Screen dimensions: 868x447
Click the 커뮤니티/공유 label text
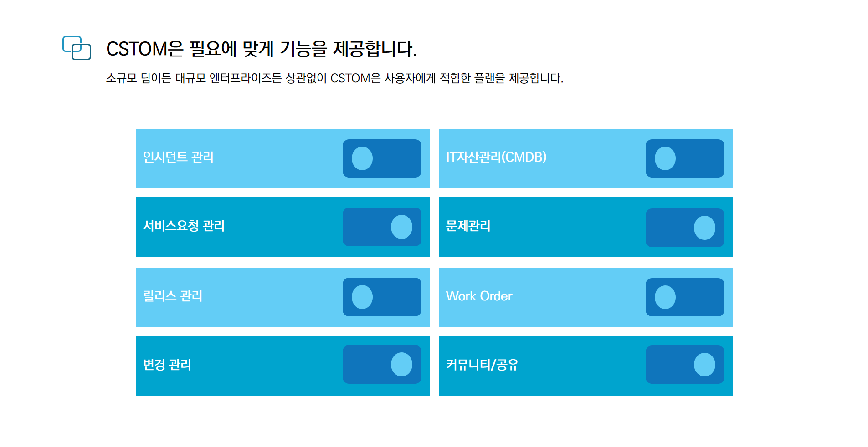(482, 365)
